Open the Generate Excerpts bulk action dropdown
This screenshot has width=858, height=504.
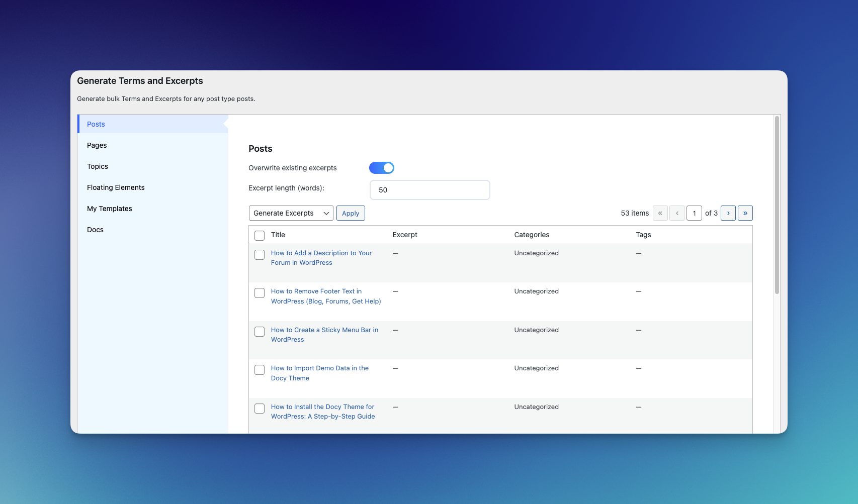coord(291,213)
